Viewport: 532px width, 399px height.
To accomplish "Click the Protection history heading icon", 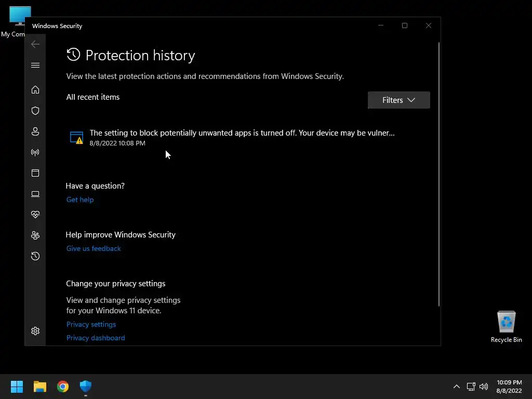I will tap(73, 55).
